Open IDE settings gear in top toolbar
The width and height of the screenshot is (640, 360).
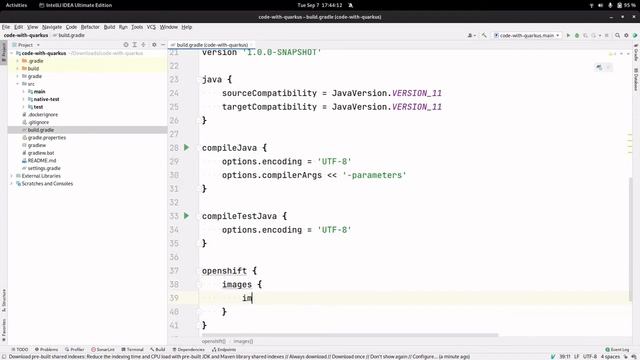click(626, 36)
